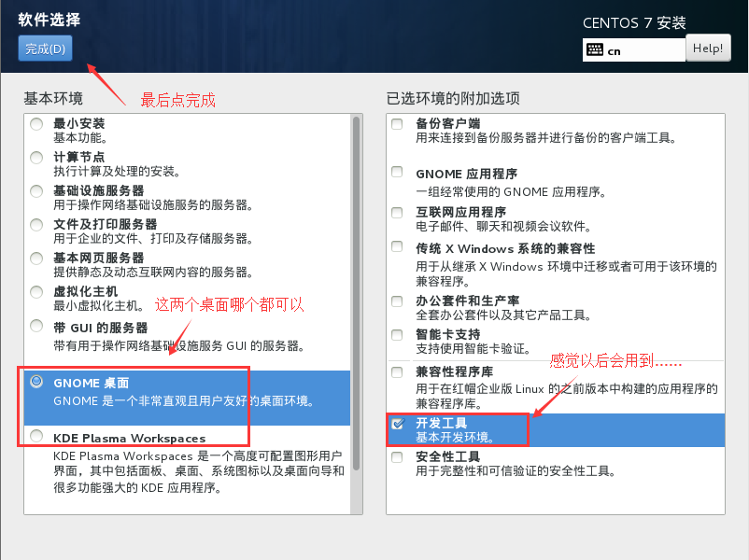Choose the 虚拟化主机 radio option
This screenshot has height=560, width=749.
[36, 292]
